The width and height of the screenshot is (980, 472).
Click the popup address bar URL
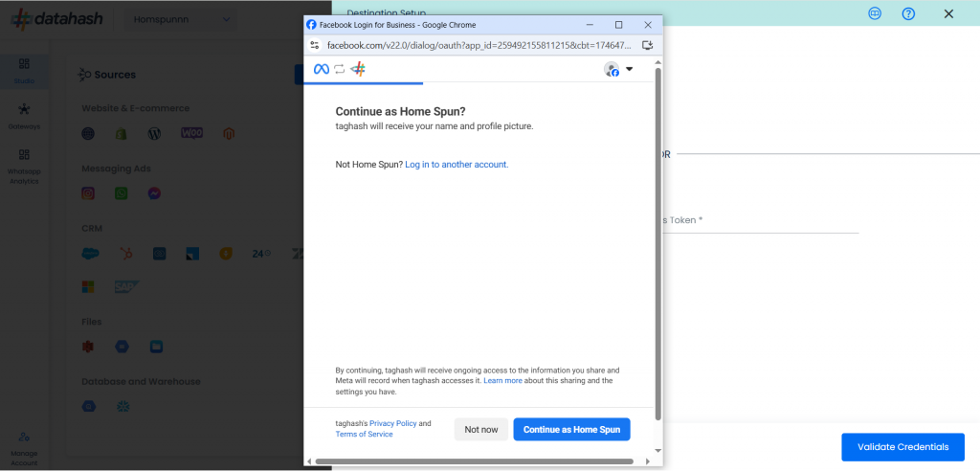[x=479, y=45]
